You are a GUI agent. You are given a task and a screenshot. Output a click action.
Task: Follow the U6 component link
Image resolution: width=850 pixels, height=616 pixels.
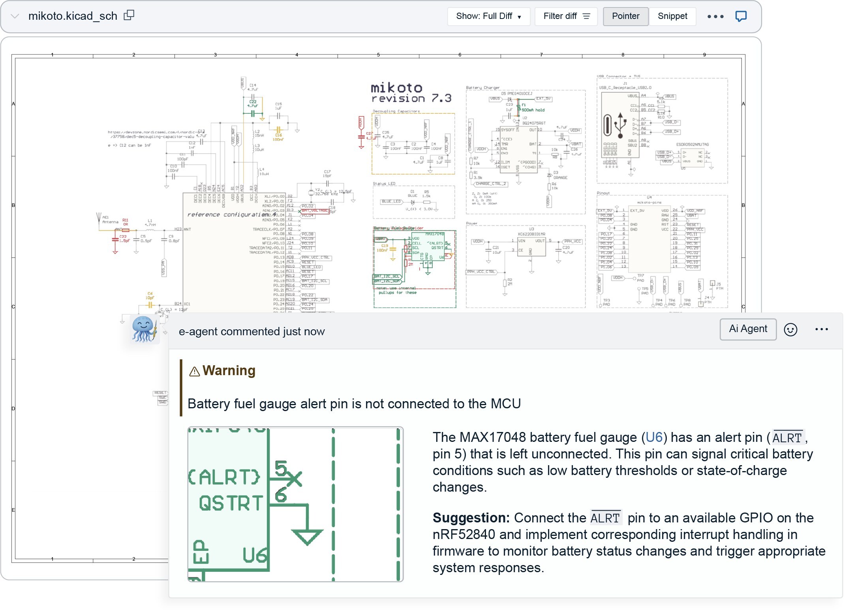pyautogui.click(x=653, y=438)
